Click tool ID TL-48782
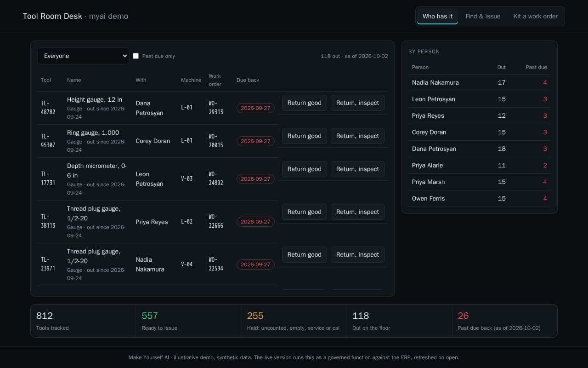 (x=48, y=108)
